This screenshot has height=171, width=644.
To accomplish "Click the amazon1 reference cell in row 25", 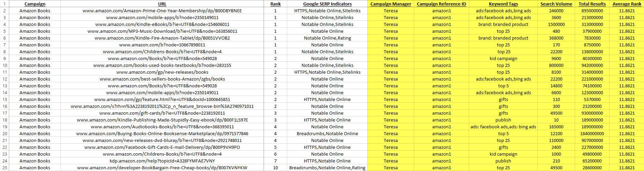I will 442,168.
